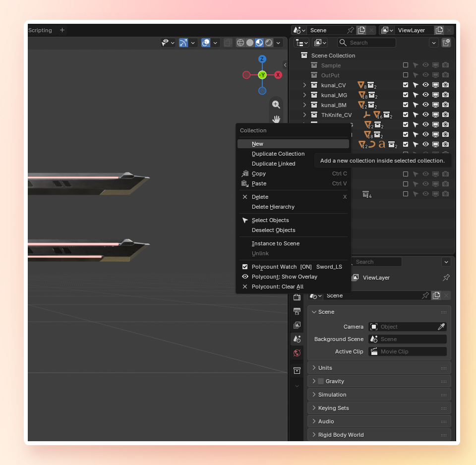Viewport: 476px width, 465px height.
Task: Choose Delete Hierarchy menu entry
Action: click(x=293, y=207)
